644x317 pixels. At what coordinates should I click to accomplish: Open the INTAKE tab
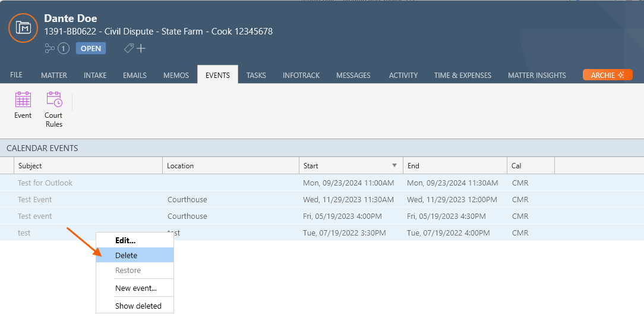tap(95, 76)
